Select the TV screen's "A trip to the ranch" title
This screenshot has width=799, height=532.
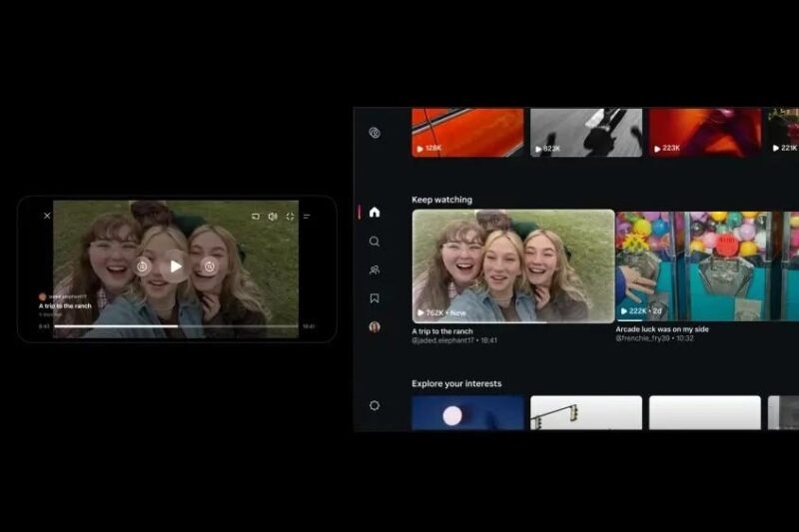442,331
